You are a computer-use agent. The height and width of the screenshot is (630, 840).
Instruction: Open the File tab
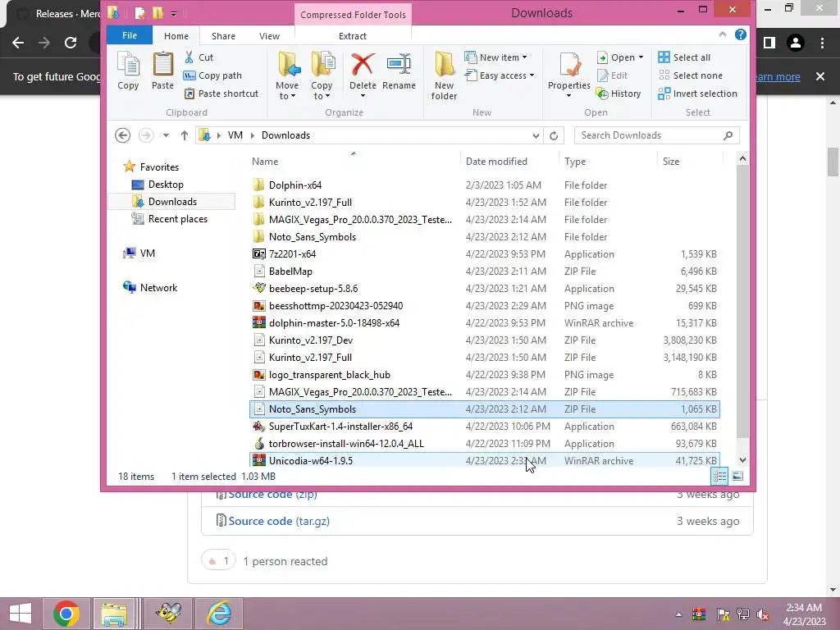pos(130,35)
